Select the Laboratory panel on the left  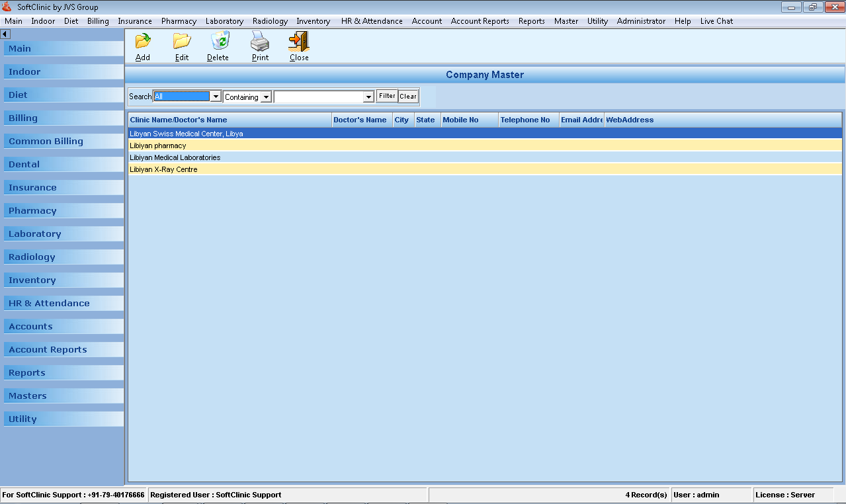63,233
